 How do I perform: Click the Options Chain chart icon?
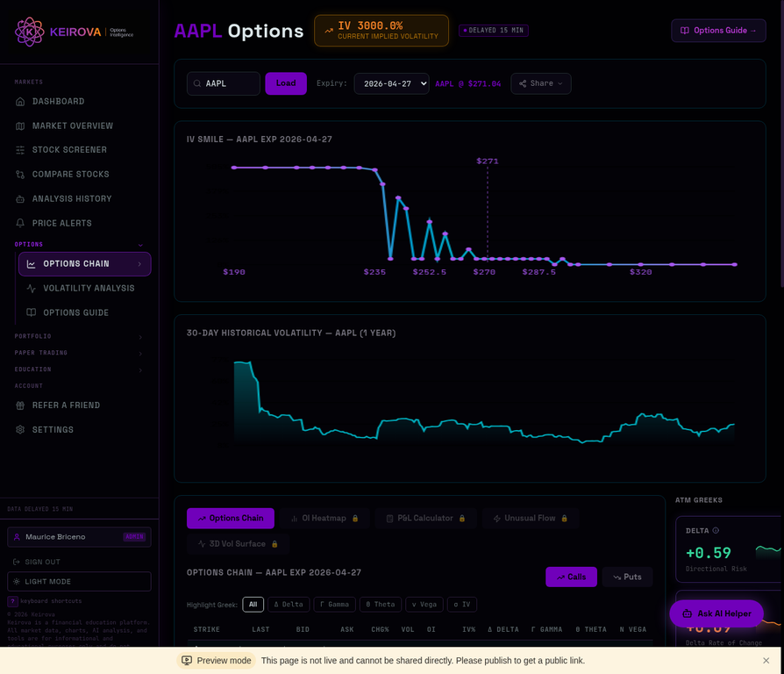tap(31, 264)
